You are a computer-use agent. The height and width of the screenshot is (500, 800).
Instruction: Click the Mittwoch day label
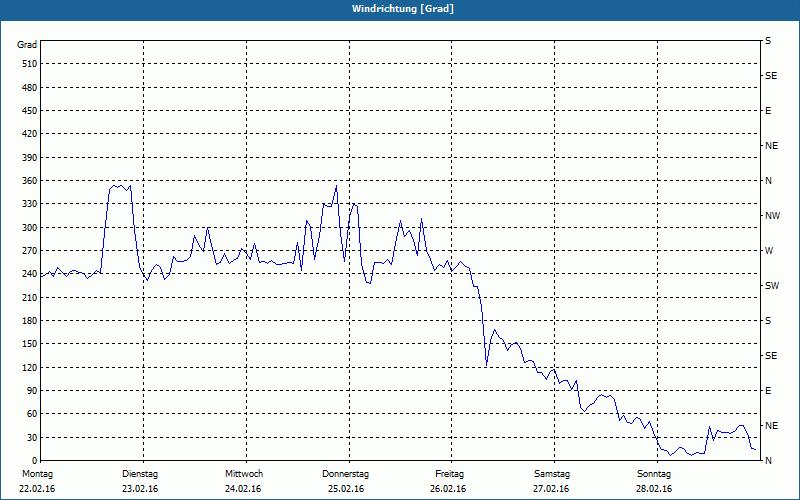coord(244,474)
